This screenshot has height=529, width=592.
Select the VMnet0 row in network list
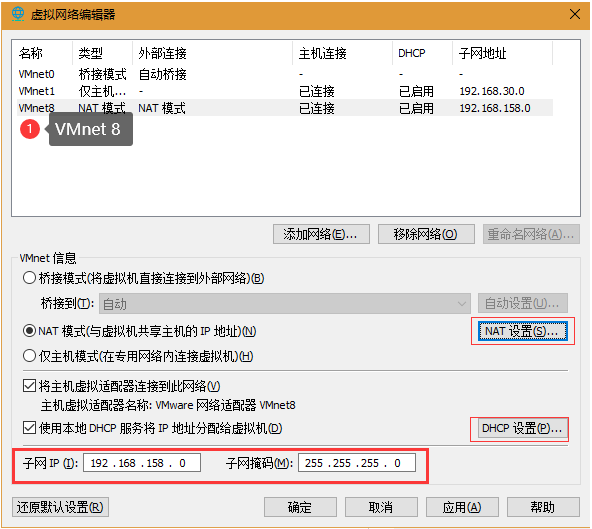[x=285, y=74]
